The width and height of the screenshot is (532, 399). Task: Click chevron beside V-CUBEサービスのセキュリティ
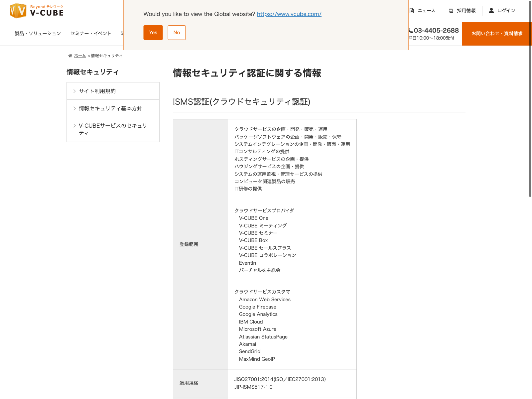(x=74, y=126)
